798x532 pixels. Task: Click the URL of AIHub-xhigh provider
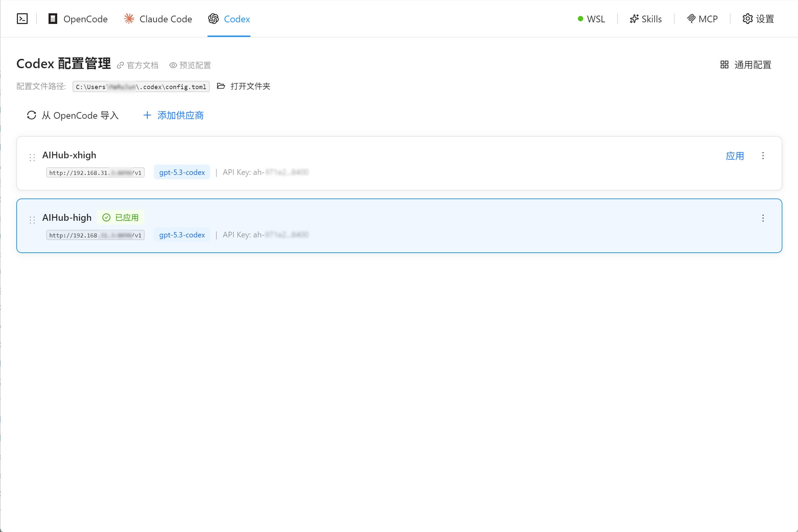(x=95, y=172)
